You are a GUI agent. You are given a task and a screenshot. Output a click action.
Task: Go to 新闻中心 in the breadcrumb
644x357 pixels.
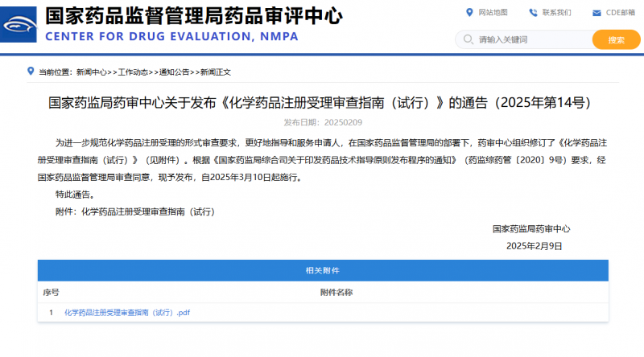click(92, 72)
